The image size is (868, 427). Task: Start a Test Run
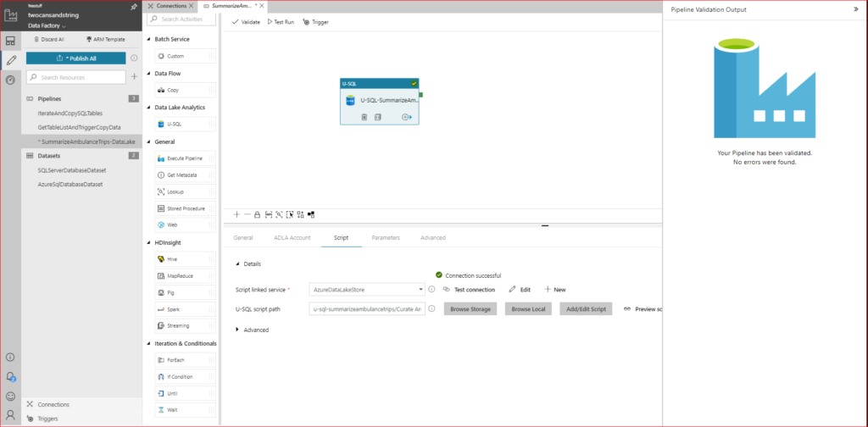pyautogui.click(x=281, y=22)
